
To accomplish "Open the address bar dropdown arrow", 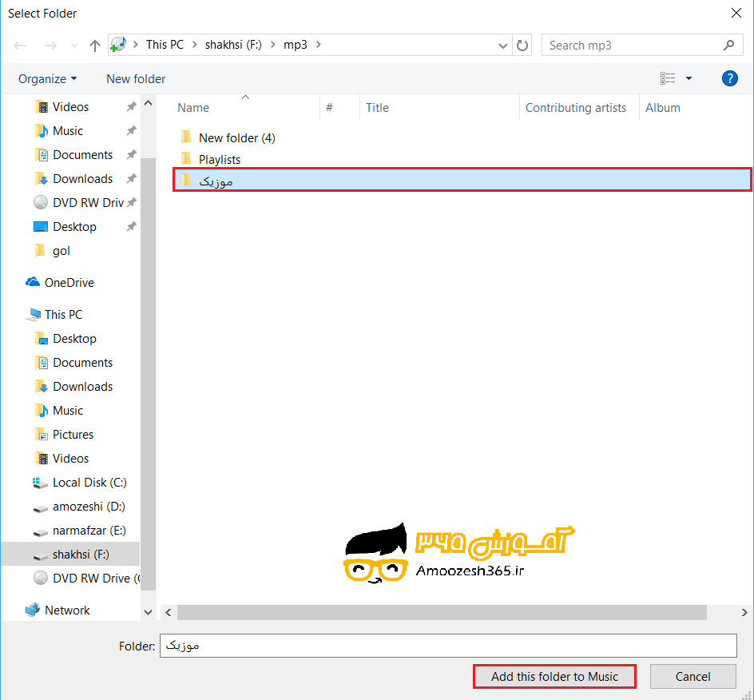I will tap(502, 45).
